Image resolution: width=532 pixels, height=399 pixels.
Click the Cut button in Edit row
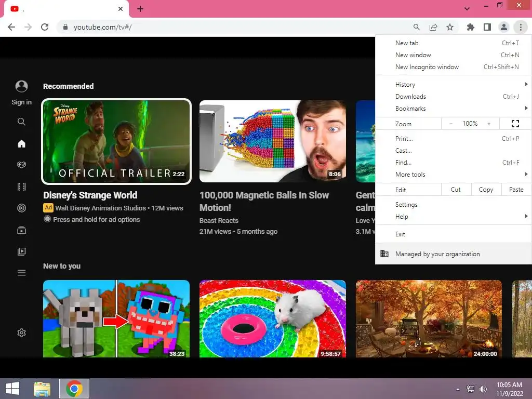coord(456,190)
